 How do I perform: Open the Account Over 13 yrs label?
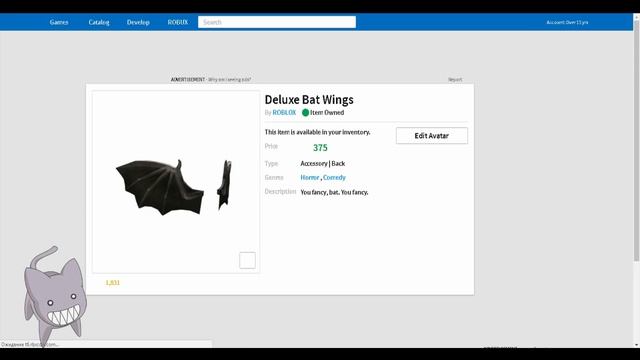point(567,22)
